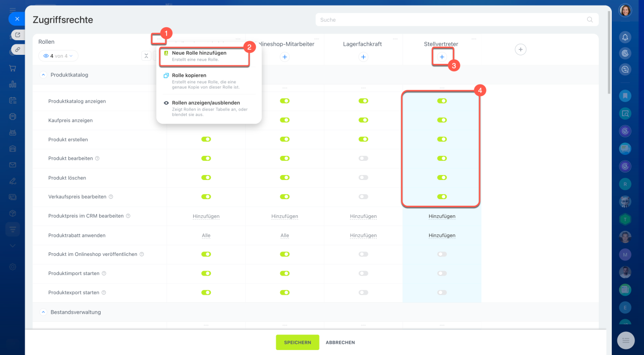
Task: Open the '4 von 4' roles visibility dropdown
Action: click(58, 56)
